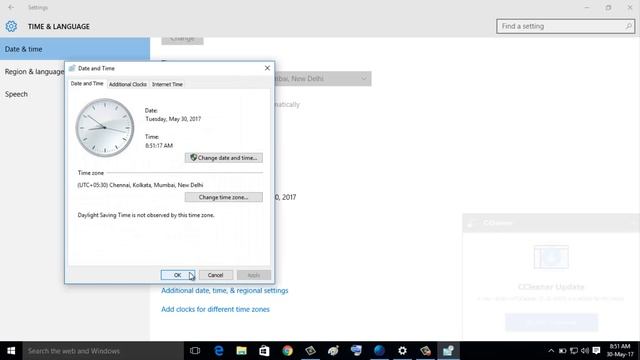
Task: Click the date text 'Tuesday, May 30, 2017'
Action: (173, 119)
